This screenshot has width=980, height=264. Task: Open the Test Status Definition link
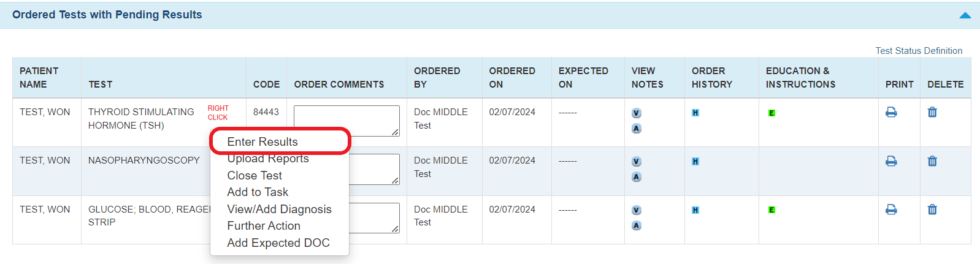[x=919, y=51]
